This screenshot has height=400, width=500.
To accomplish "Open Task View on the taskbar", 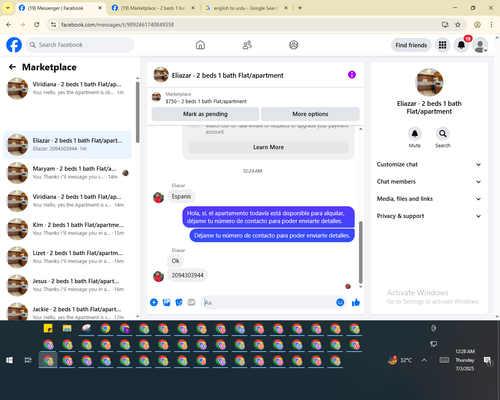I will tap(28, 360).
